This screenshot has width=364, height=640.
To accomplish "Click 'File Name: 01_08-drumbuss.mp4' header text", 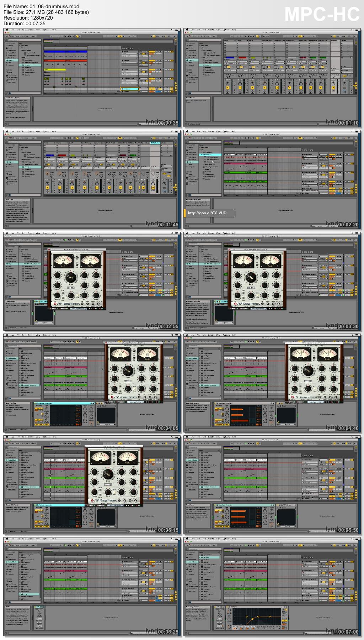I will coord(41,6).
